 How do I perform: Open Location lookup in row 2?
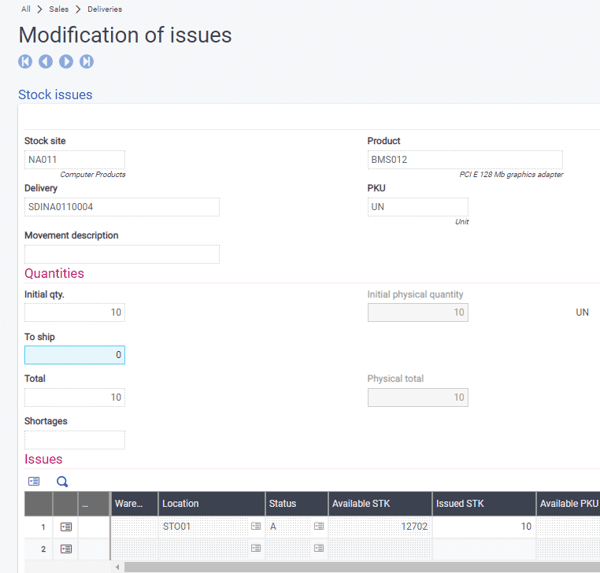tap(255, 549)
